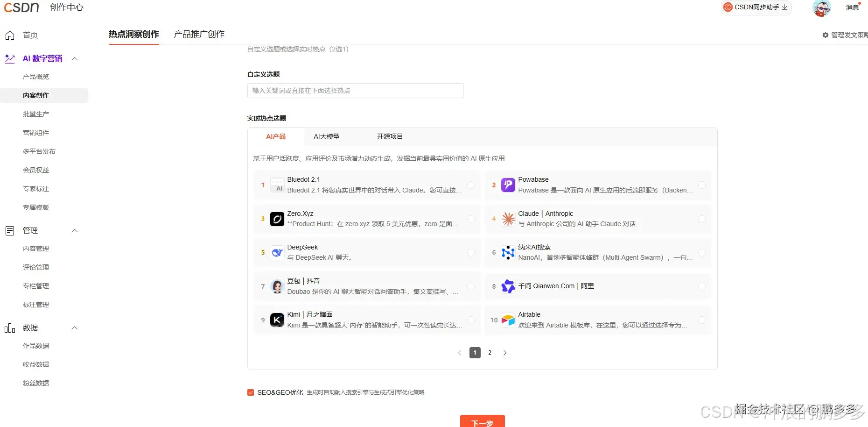Switch to the 产品推广创作 tab
Screen dimensions: 868x427
tap(199, 34)
